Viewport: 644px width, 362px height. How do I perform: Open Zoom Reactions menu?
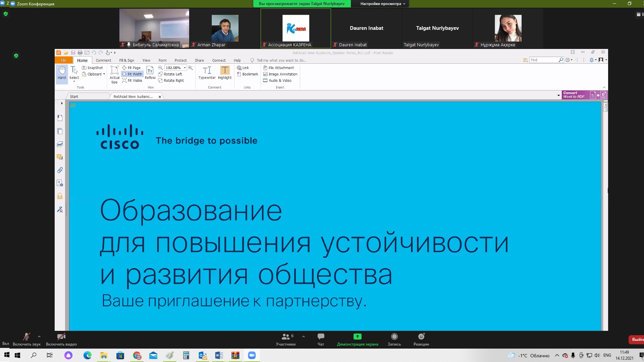[421, 339]
